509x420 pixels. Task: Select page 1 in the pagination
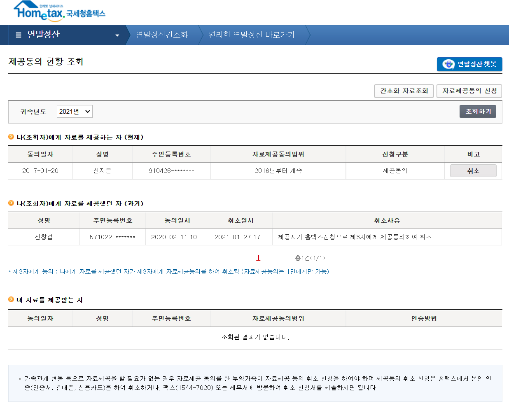coord(258,258)
